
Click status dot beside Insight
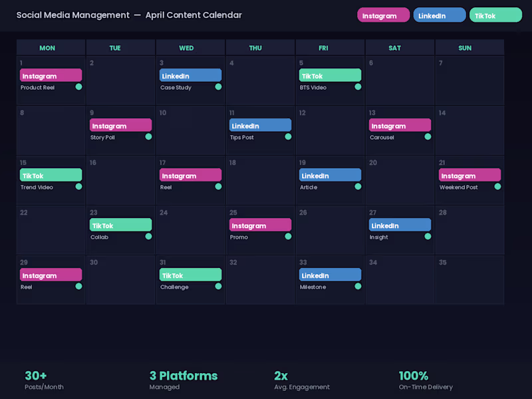(x=428, y=237)
